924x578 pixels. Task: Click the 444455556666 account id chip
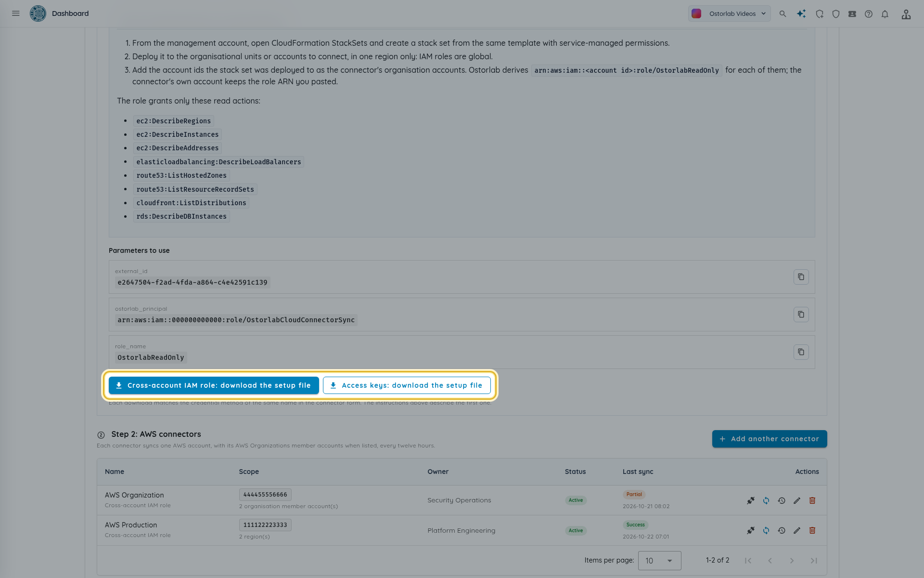click(x=265, y=495)
